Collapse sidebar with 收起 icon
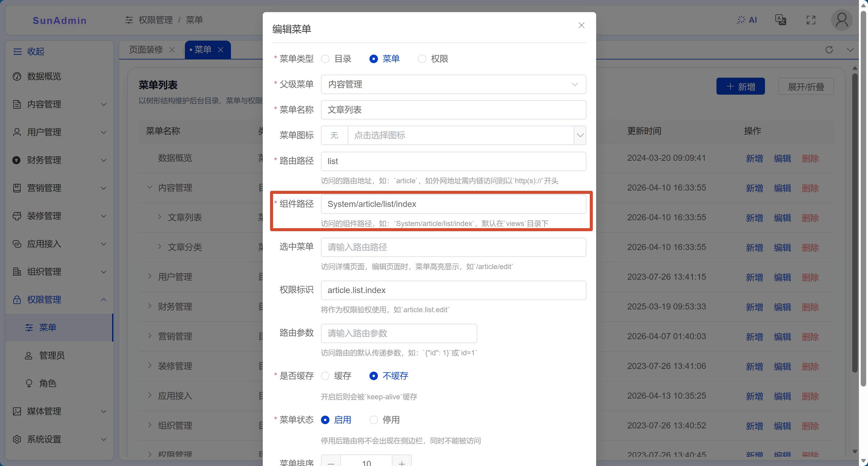Image resolution: width=868 pixels, height=466 pixels. coord(17,51)
